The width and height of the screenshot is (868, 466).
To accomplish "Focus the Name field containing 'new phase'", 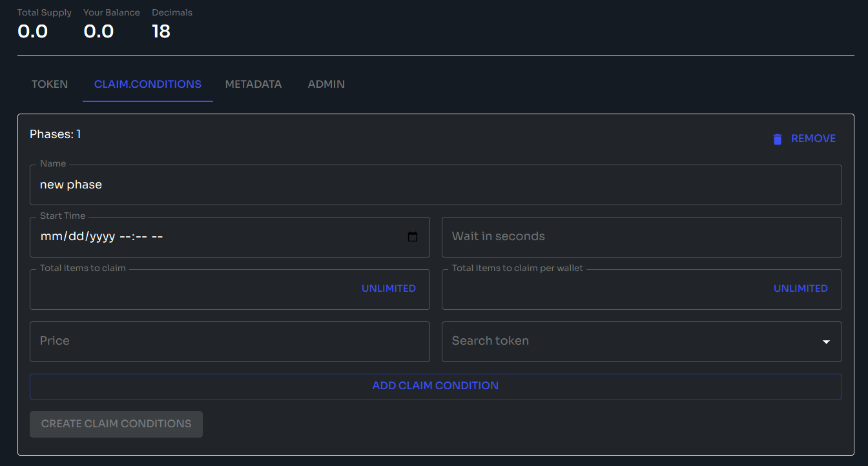I will coord(435,185).
